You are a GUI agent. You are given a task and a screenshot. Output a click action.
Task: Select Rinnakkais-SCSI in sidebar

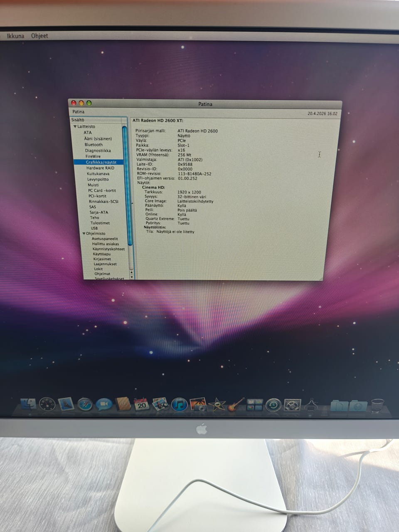pos(103,201)
